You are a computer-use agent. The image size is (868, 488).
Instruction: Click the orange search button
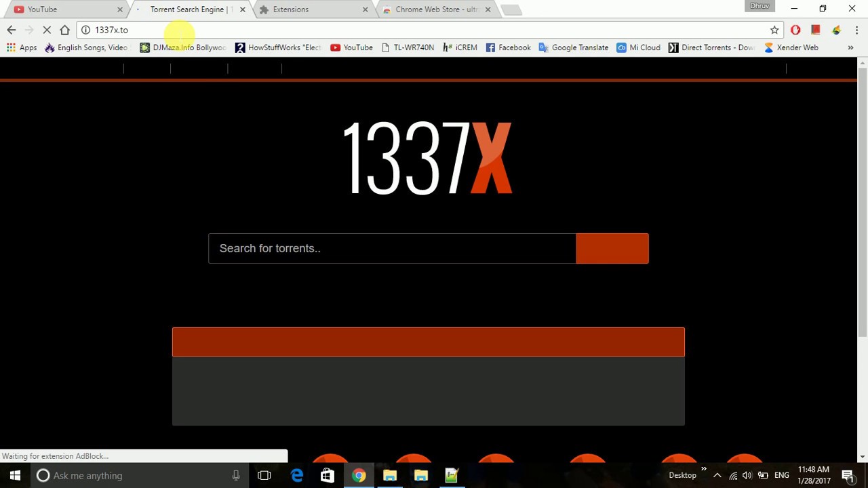[x=612, y=248]
